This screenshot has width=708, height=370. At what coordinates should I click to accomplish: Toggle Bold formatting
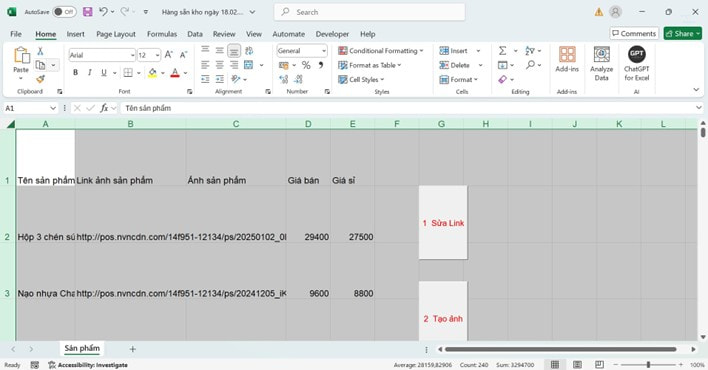click(75, 72)
